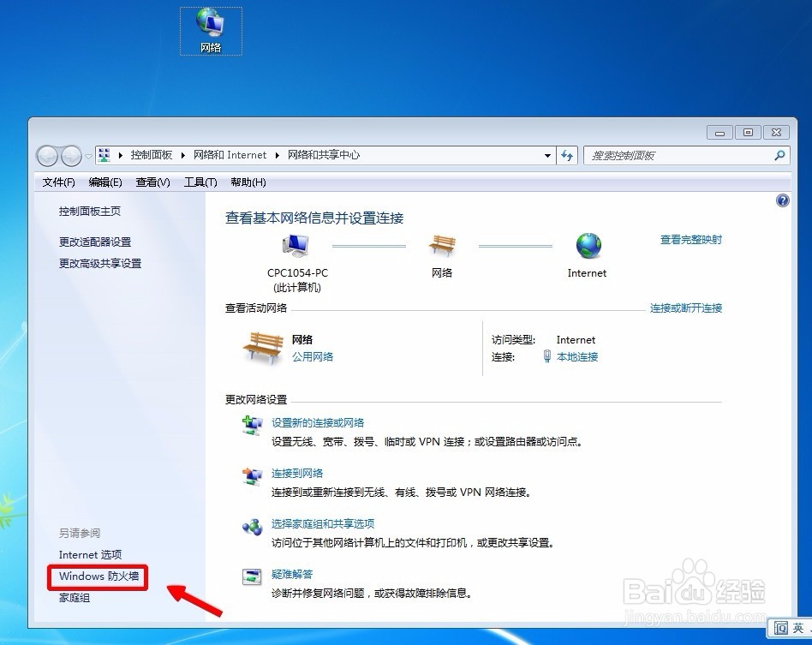812x645 pixels.
Task: Click the 访问类型: Internet value text
Action: (576, 340)
